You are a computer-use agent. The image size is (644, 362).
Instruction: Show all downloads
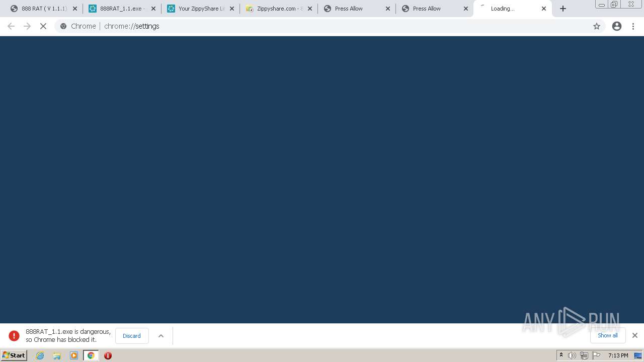pyautogui.click(x=608, y=335)
